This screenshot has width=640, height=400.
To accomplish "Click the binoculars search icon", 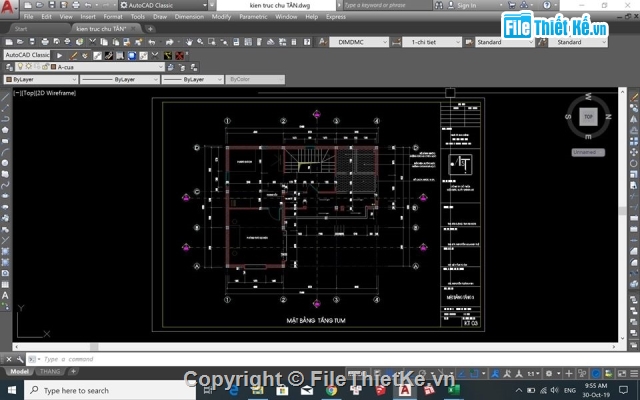I will click(x=439, y=5).
